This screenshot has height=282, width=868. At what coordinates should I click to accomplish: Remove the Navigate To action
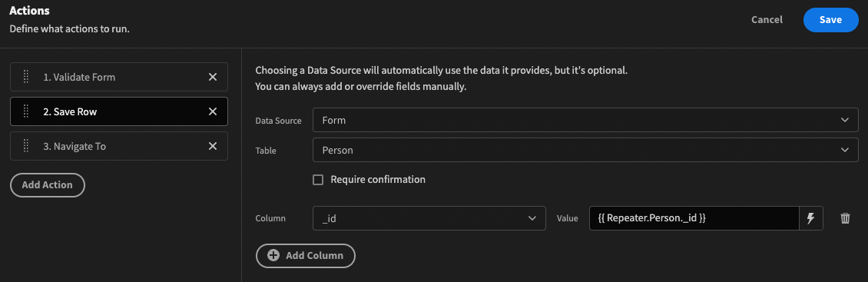click(x=212, y=146)
